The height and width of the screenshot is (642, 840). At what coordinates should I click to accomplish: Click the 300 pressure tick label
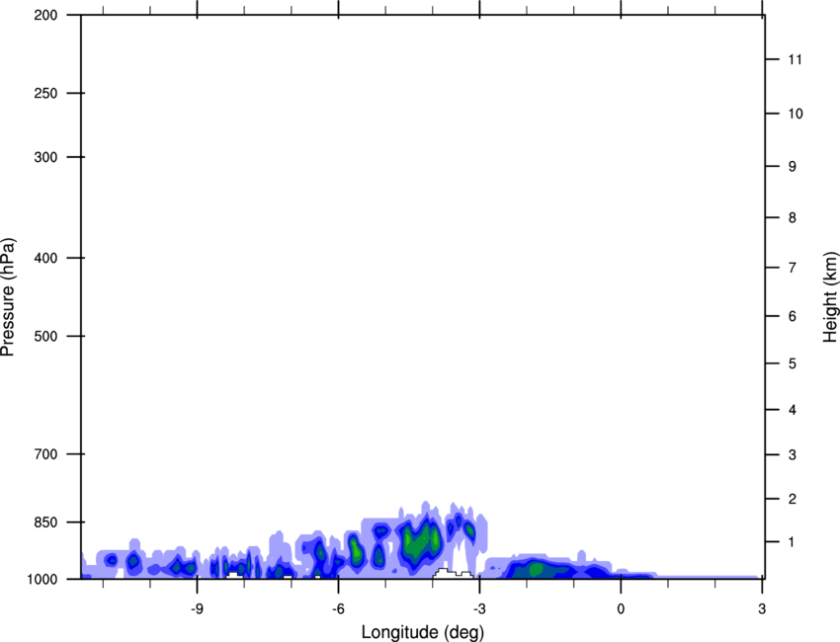tap(45, 157)
